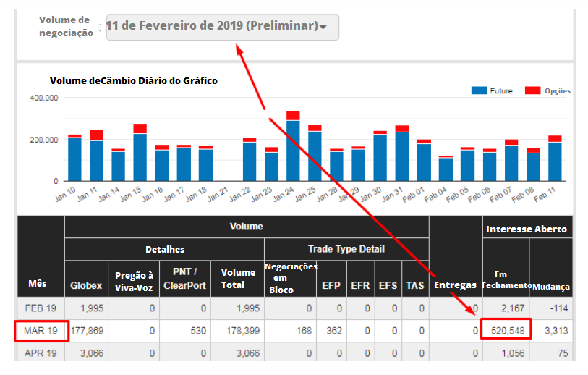Click the dropdown arrow beside Preliminar
Screen dimensions: 588x375
tap(323, 27)
